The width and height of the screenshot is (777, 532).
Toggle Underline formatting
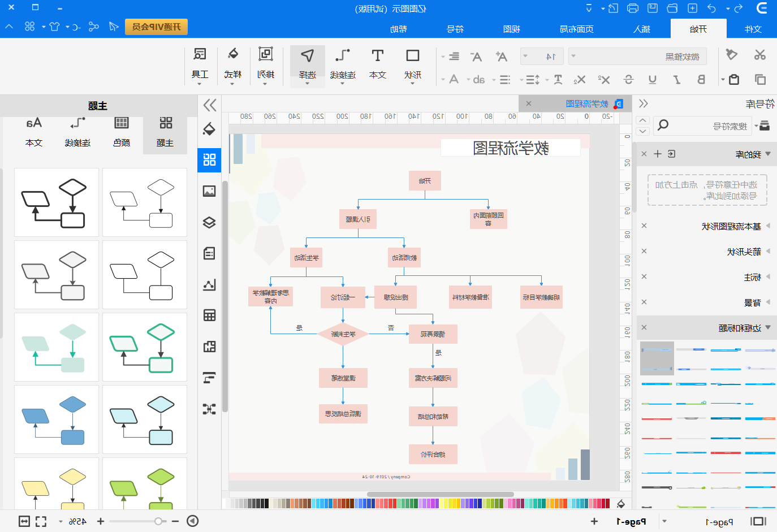pos(652,80)
